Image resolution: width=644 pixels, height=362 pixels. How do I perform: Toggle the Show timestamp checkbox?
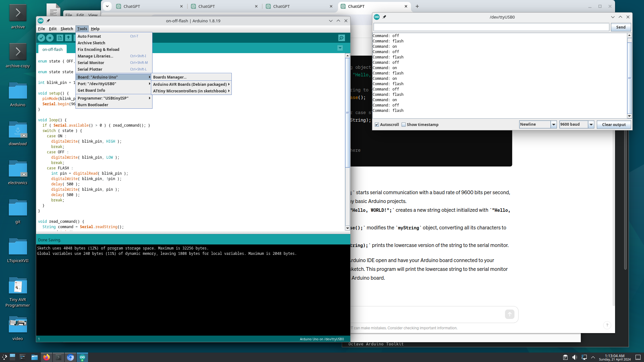coord(403,125)
